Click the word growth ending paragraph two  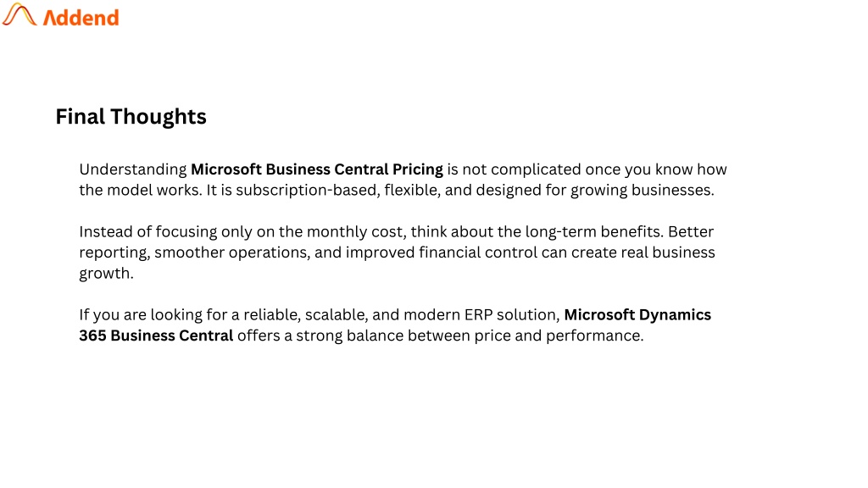point(106,274)
